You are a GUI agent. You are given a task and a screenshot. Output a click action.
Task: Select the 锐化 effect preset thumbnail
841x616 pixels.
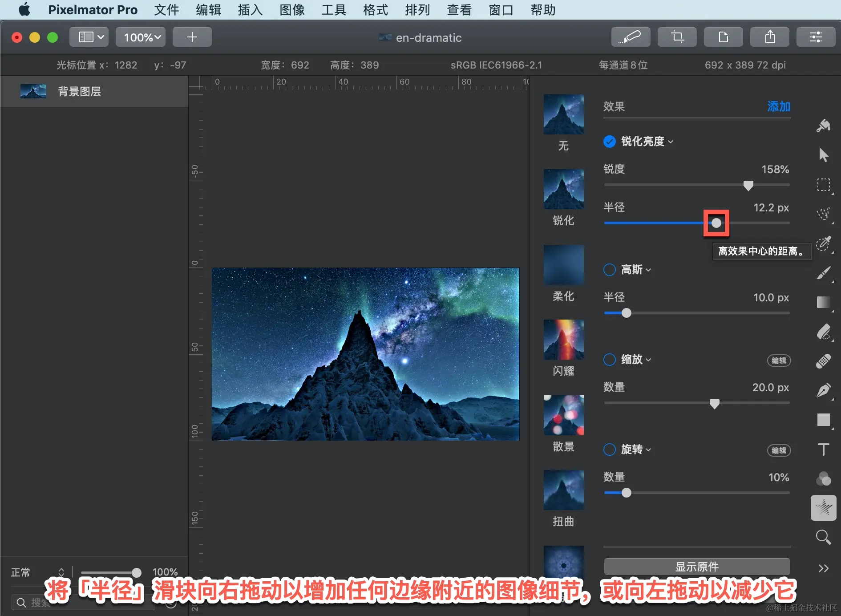point(563,189)
